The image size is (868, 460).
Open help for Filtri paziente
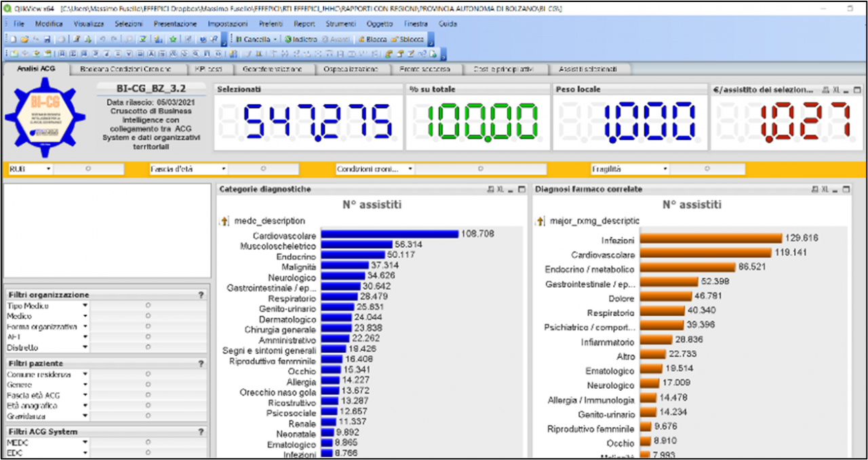[201, 364]
